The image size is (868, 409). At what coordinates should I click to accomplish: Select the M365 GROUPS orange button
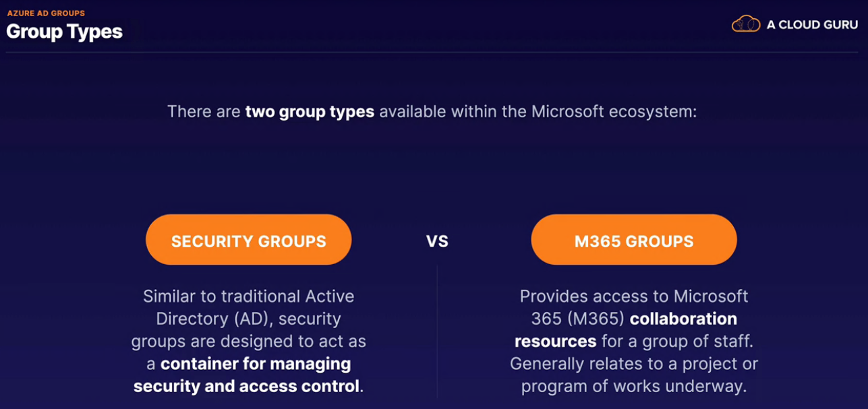point(634,240)
